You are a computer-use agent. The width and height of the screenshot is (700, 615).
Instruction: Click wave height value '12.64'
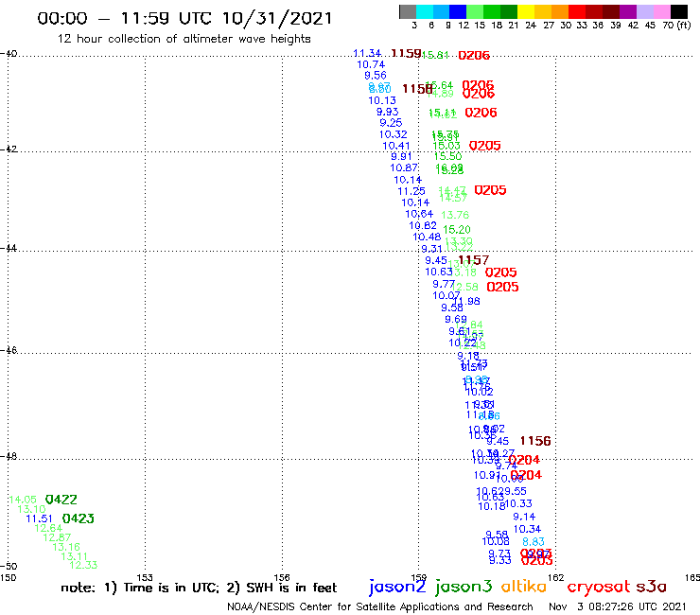point(48,528)
